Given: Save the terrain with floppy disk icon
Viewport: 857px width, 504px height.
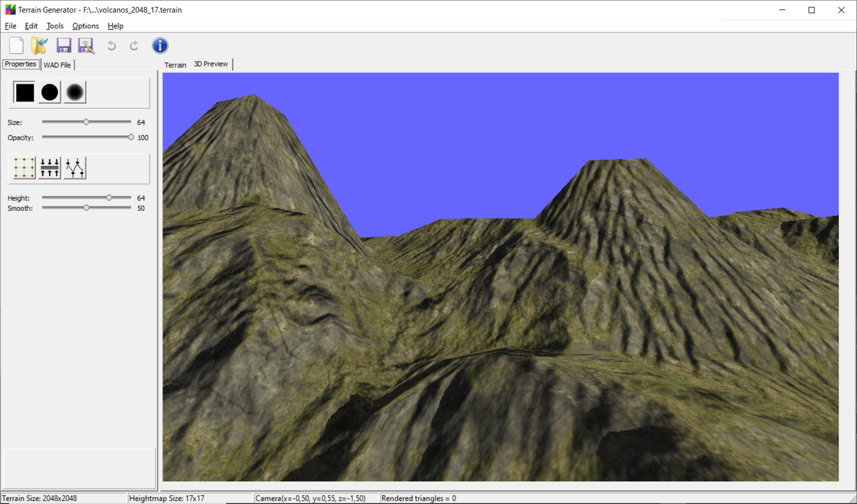Looking at the screenshot, I should [64, 46].
